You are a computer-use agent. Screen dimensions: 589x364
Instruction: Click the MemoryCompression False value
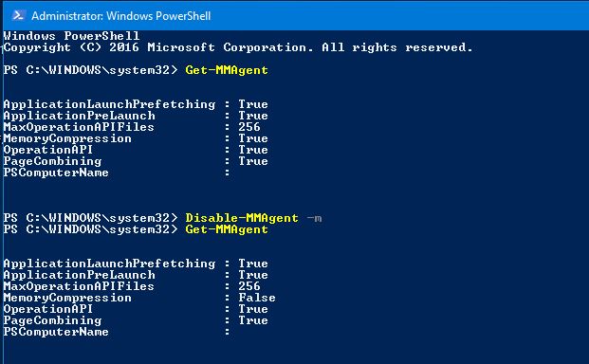(256, 298)
